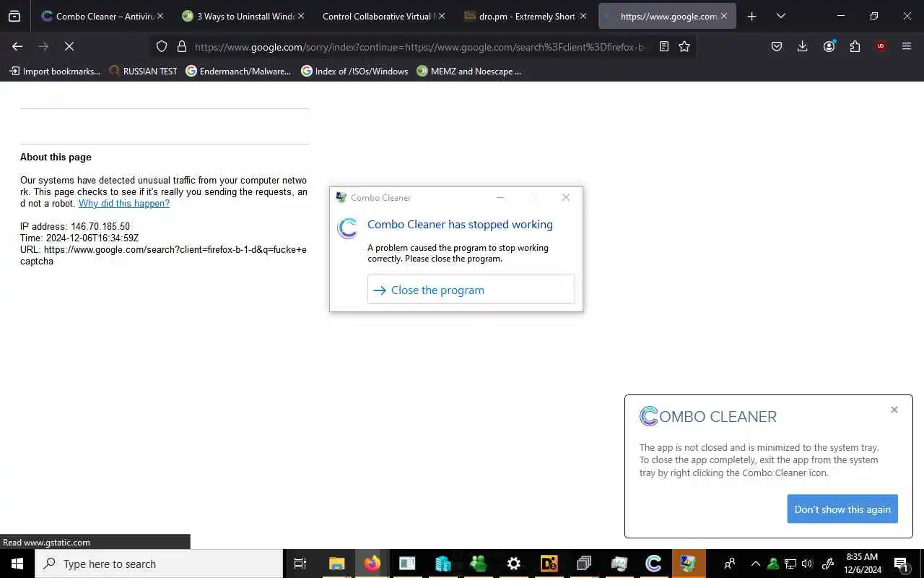Screen dimensions: 924x578
Task: Stop loading the page
Action: click(69, 46)
